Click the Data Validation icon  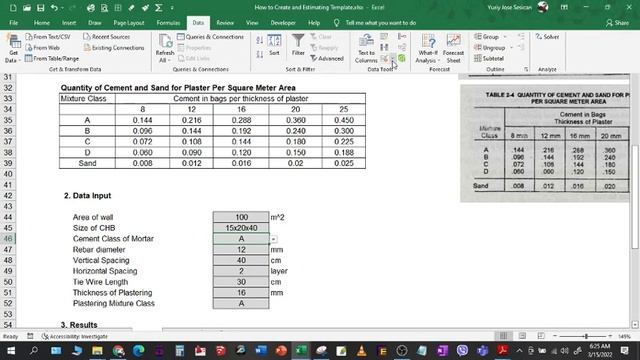(384, 59)
